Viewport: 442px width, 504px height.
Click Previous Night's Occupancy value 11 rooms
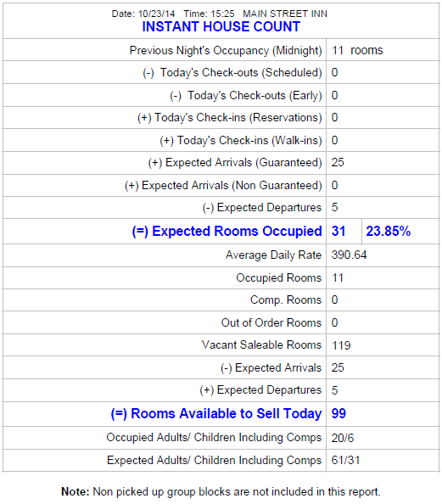click(357, 50)
